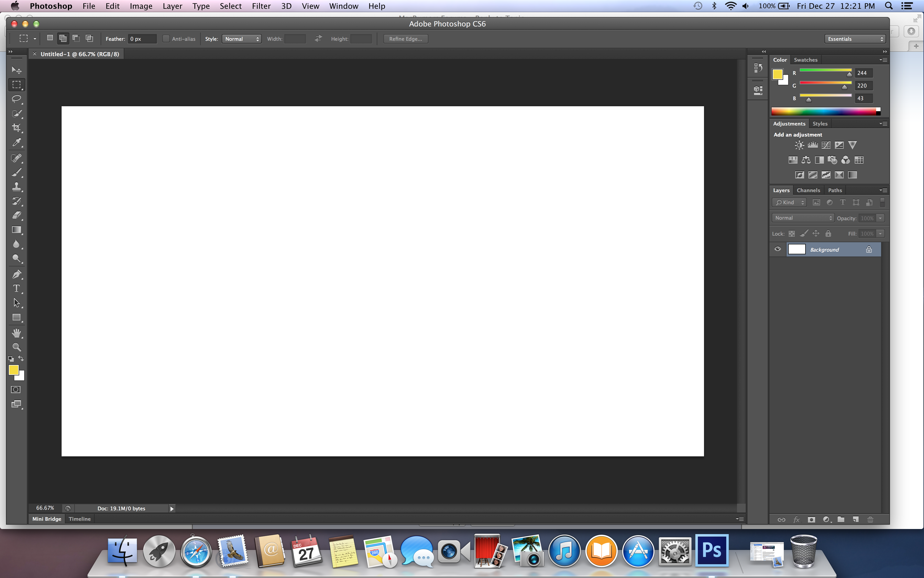The width and height of the screenshot is (924, 578).
Task: Add a Levels adjustment
Action: click(x=813, y=145)
